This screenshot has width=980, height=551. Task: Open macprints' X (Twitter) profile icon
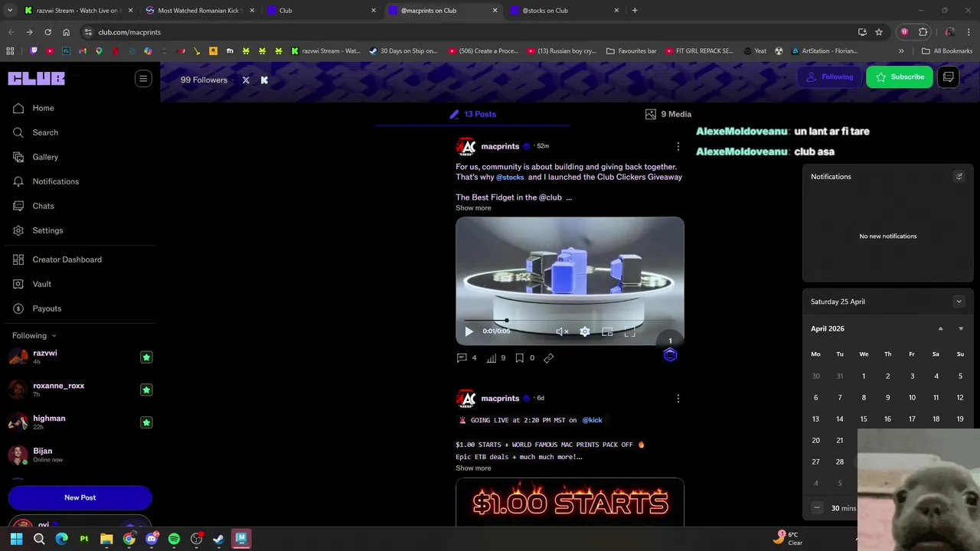[246, 80]
